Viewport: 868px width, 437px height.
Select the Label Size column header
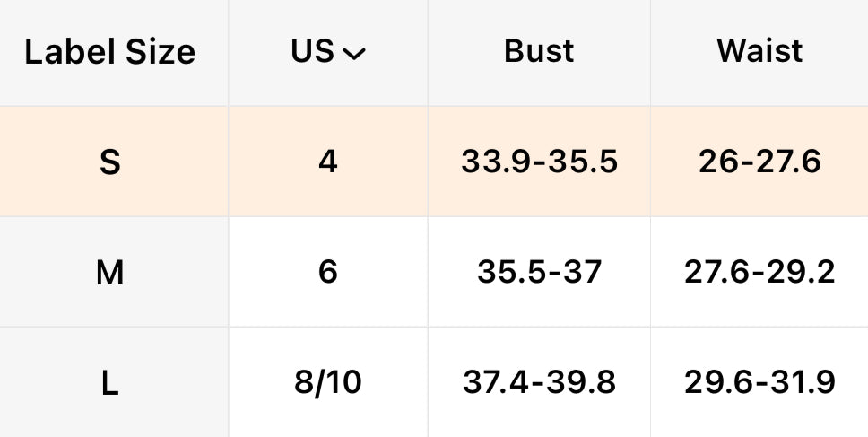[109, 52]
